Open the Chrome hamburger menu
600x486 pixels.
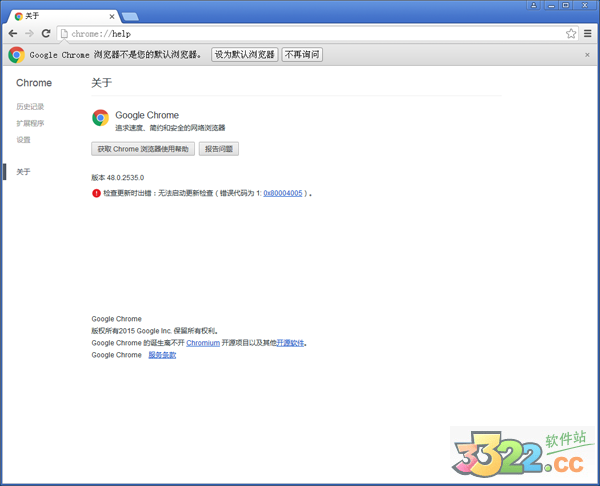[x=588, y=34]
